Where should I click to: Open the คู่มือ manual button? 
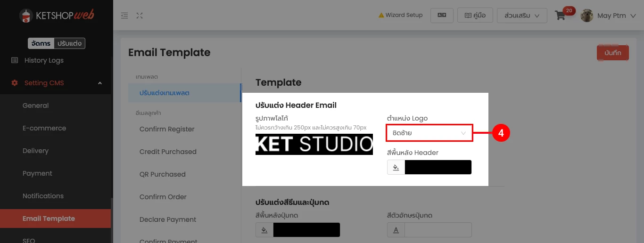pos(475,15)
